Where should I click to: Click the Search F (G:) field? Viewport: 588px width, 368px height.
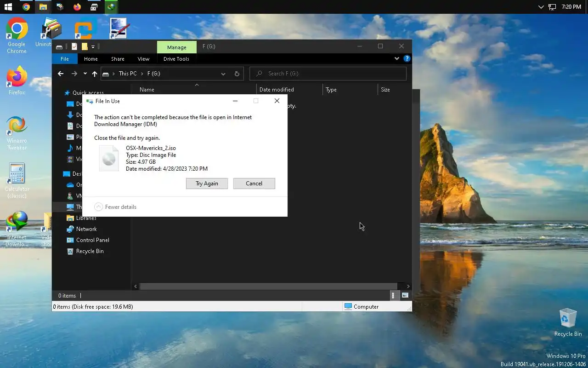coord(328,74)
